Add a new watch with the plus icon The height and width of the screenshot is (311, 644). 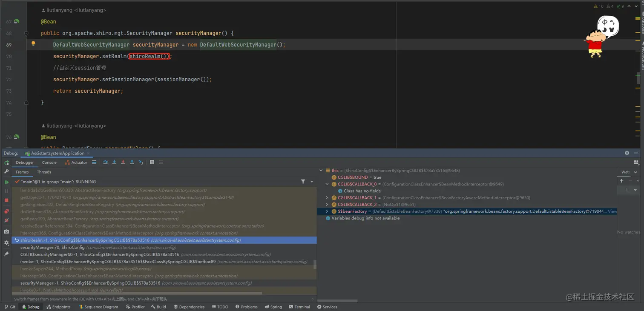tap(621, 181)
